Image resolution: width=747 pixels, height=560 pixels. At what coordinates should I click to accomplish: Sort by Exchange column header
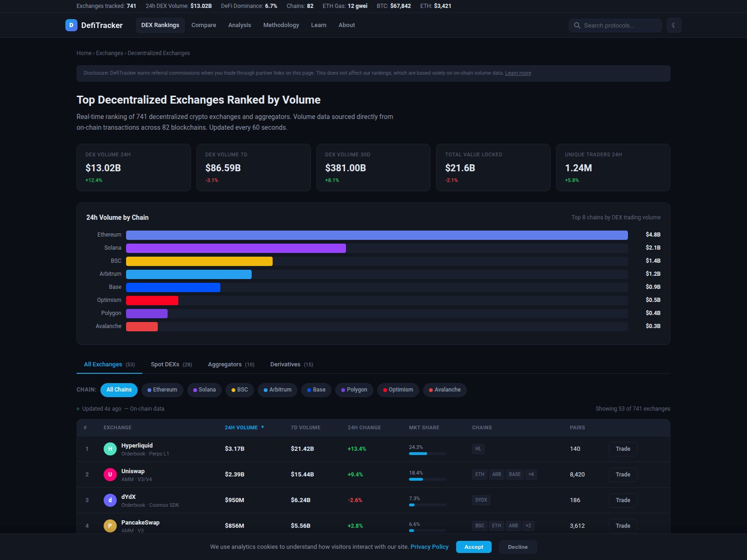tap(118, 427)
